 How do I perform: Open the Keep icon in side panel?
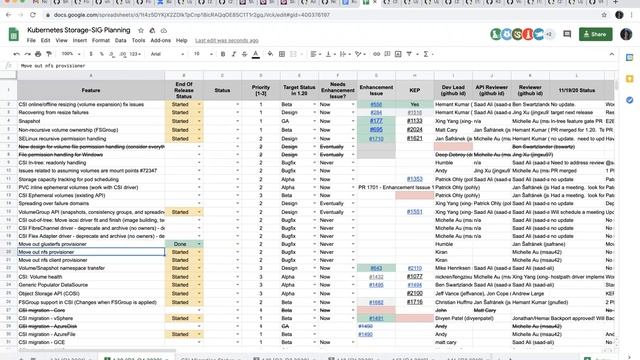pos(629,79)
